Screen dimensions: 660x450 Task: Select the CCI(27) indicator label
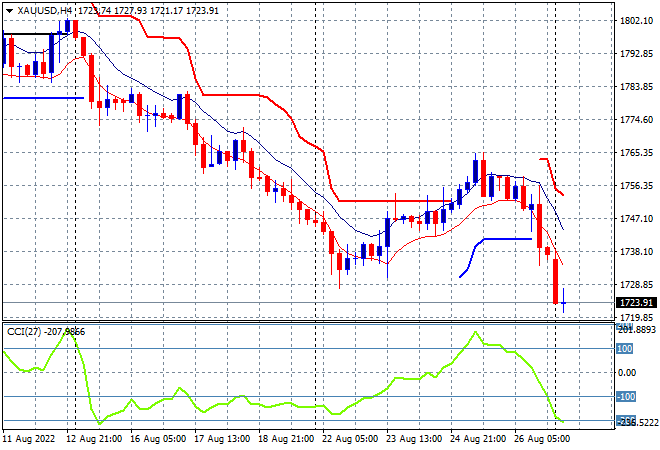(x=24, y=332)
